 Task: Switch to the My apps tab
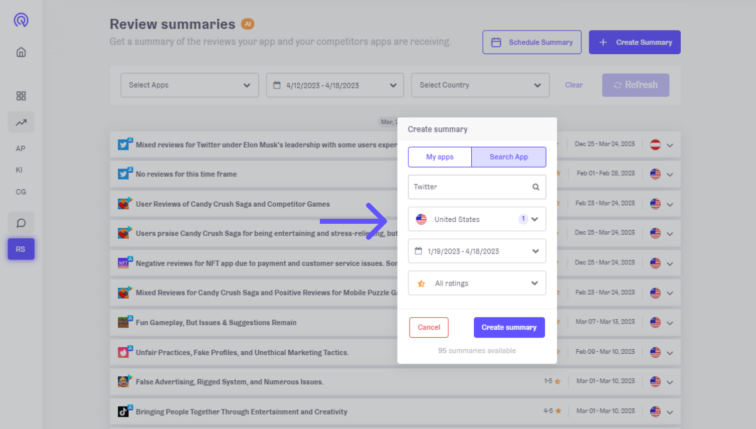tap(439, 157)
